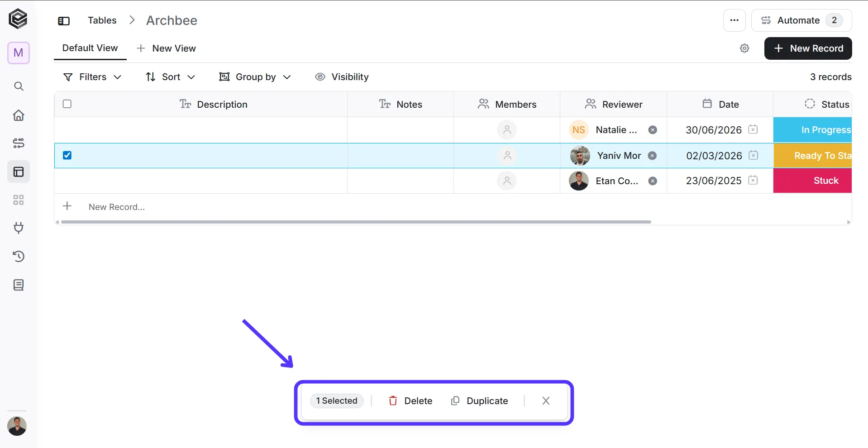The height and width of the screenshot is (448, 868).
Task: Click the New Record... row at table bottom
Action: 117,207
